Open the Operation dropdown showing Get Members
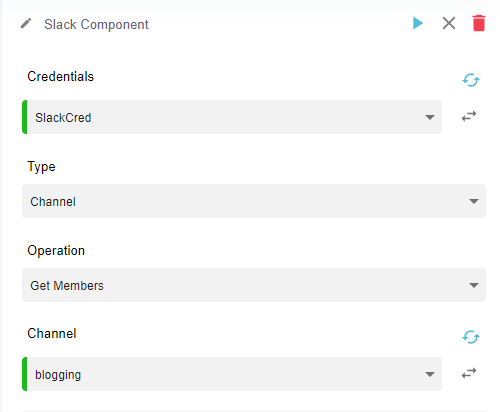 [254, 285]
